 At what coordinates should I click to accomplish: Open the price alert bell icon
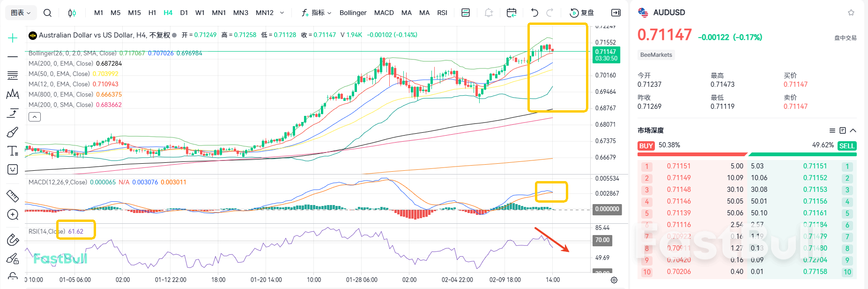pyautogui.click(x=489, y=13)
